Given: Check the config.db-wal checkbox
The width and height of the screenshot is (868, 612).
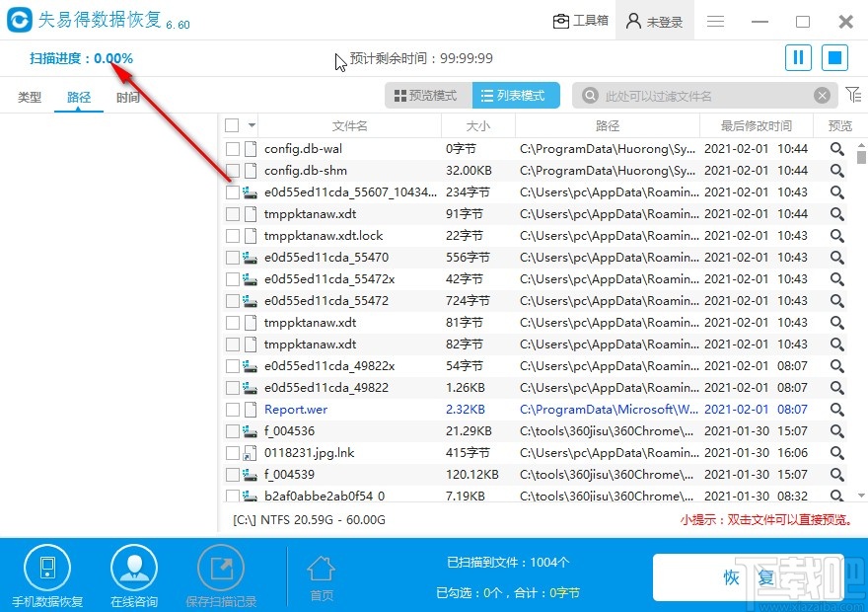Looking at the screenshot, I should tap(233, 149).
